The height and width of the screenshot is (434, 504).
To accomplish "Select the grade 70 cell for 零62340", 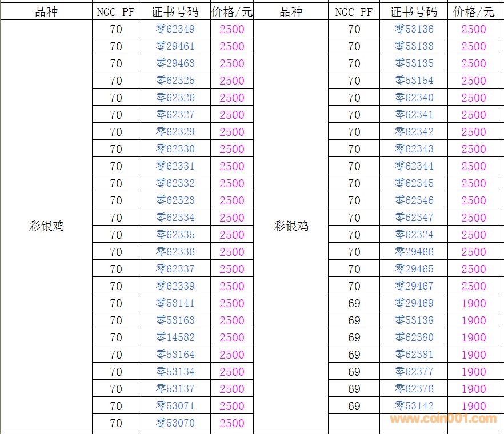I will pos(354,98).
